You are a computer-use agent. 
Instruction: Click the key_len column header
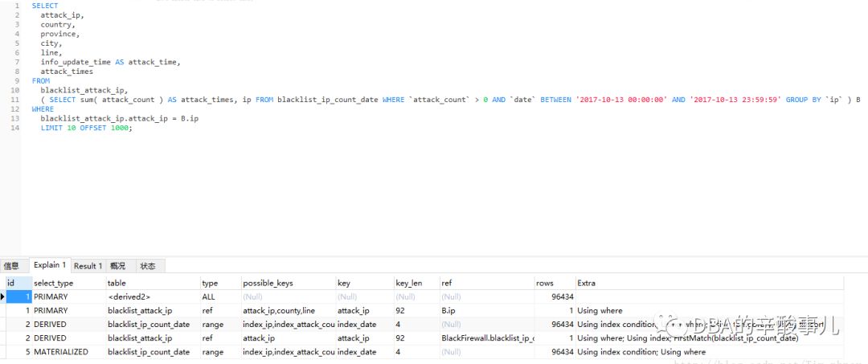pyautogui.click(x=408, y=283)
